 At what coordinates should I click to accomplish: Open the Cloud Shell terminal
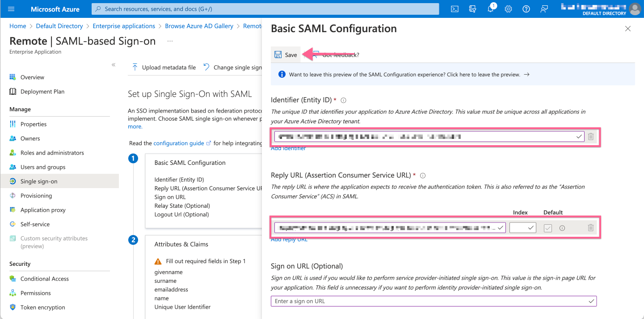[455, 9]
